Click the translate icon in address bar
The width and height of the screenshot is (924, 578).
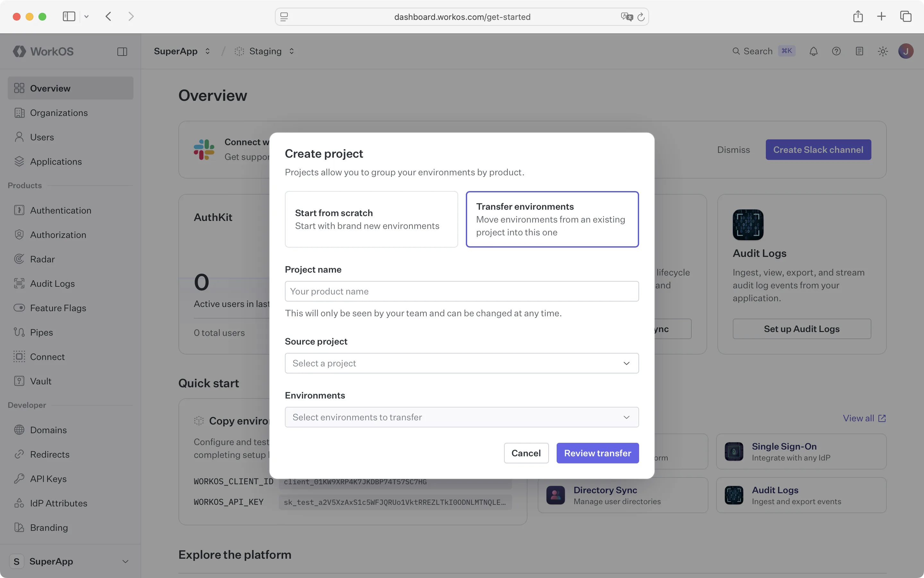click(x=627, y=17)
